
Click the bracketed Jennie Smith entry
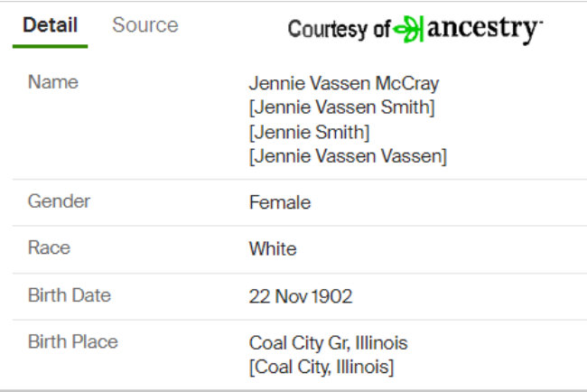[309, 132]
